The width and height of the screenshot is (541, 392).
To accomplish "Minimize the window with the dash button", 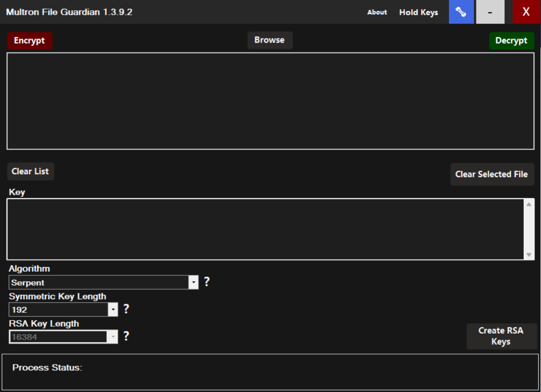I will coord(490,12).
